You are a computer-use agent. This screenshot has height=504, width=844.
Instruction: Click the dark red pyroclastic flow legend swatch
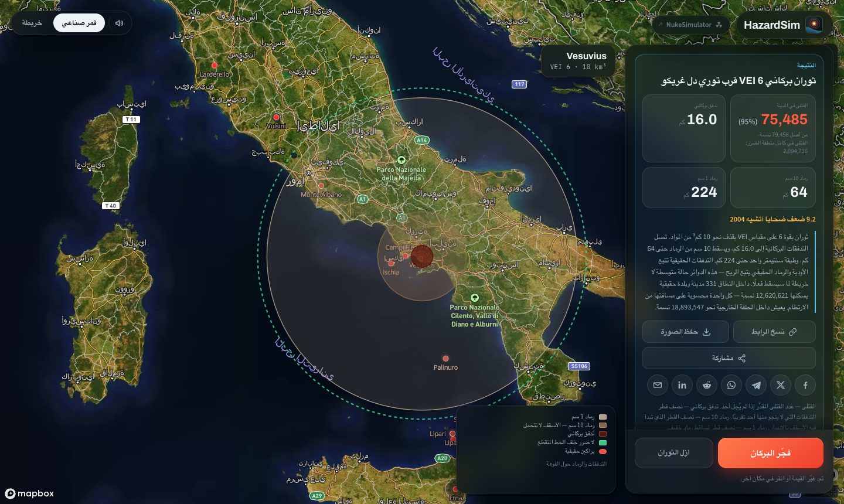click(603, 434)
